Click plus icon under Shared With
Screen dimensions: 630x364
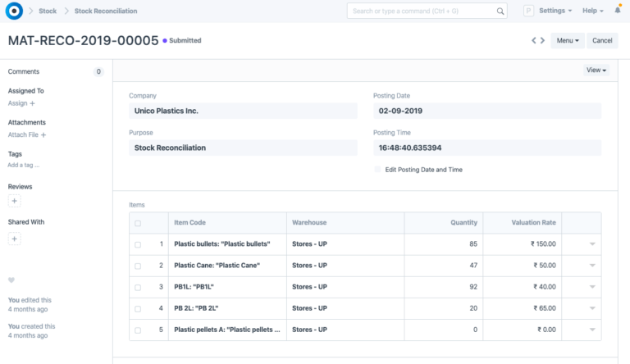[x=14, y=239]
